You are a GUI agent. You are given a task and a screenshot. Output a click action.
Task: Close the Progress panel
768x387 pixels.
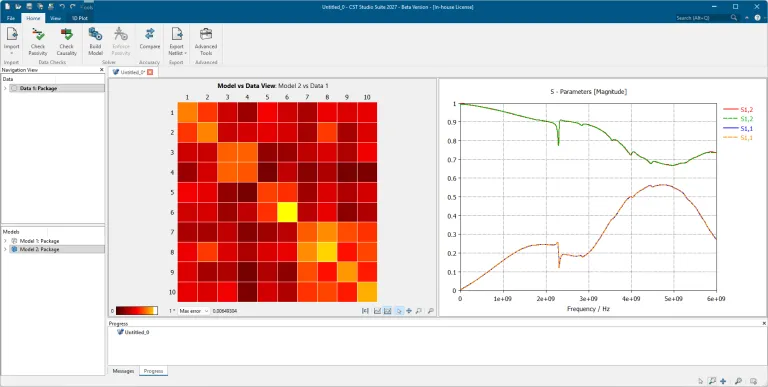tap(764, 324)
